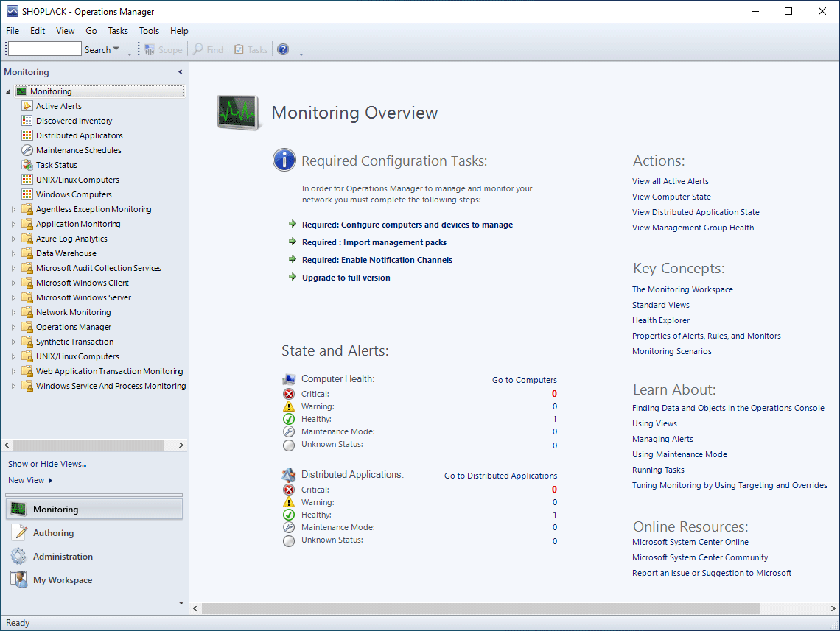
Task: Open the File menu
Action: point(13,31)
